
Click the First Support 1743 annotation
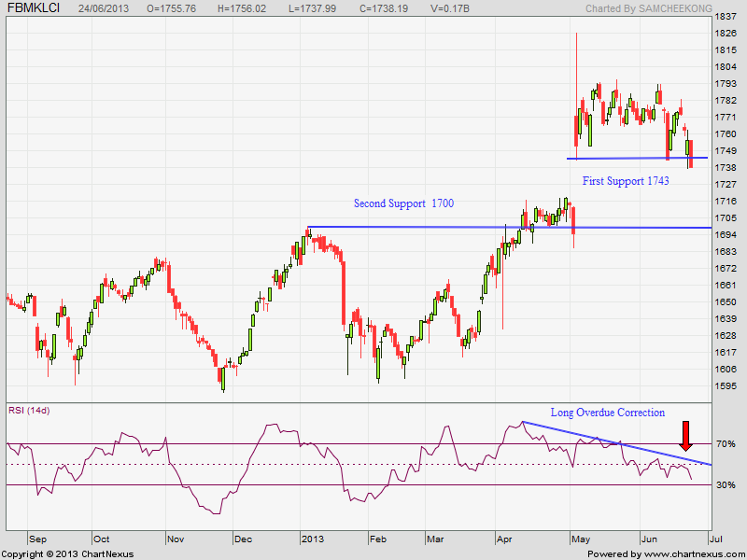pyautogui.click(x=626, y=181)
